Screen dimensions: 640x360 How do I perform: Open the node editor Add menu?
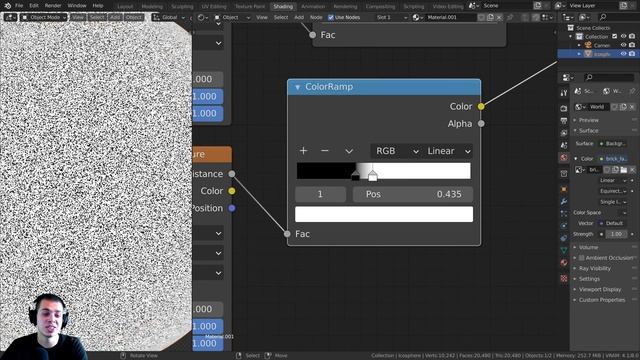[299, 18]
